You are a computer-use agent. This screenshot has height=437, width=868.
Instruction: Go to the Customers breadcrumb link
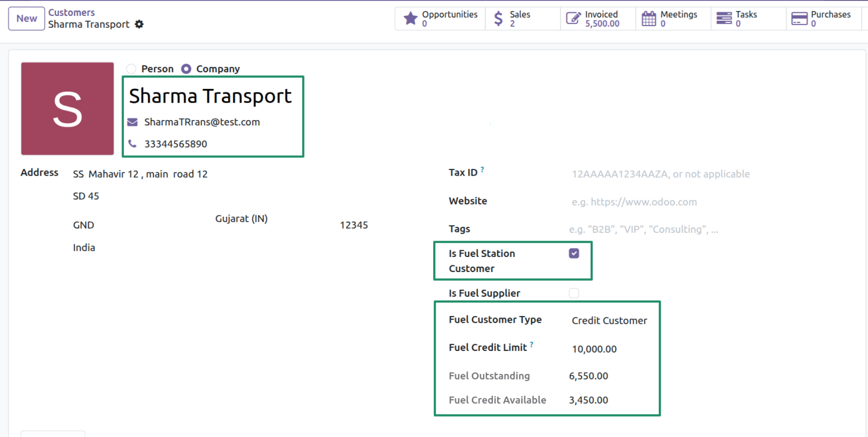click(71, 13)
